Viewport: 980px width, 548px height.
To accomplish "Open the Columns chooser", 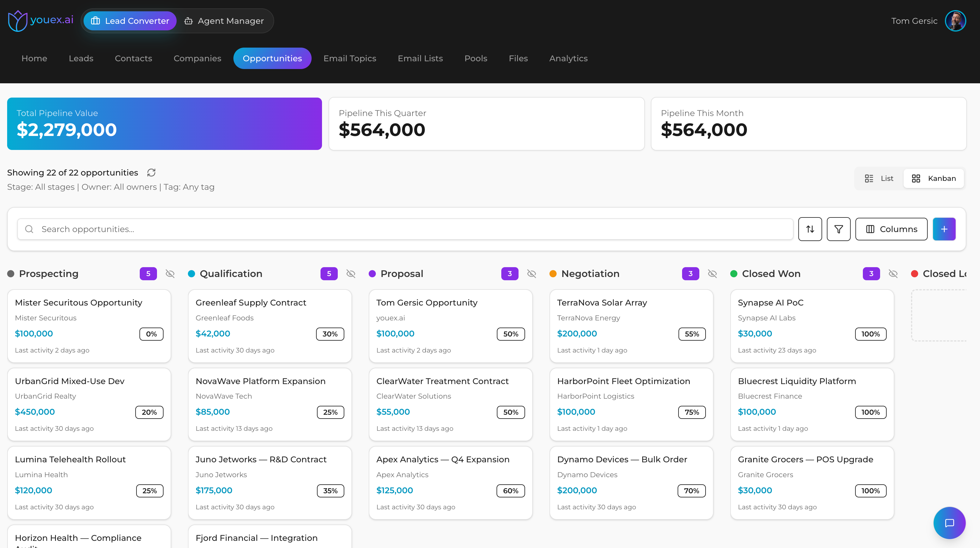I will tap(891, 229).
